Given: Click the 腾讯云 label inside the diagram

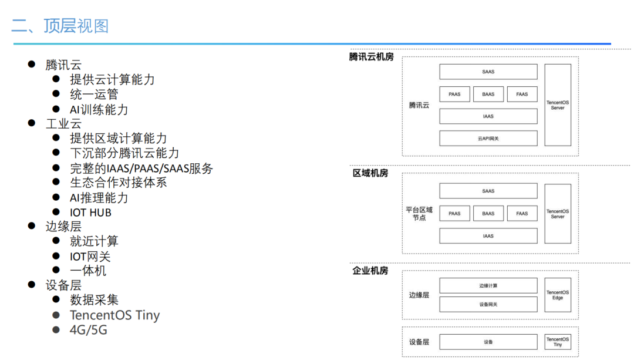Looking at the screenshot, I should (x=419, y=105).
